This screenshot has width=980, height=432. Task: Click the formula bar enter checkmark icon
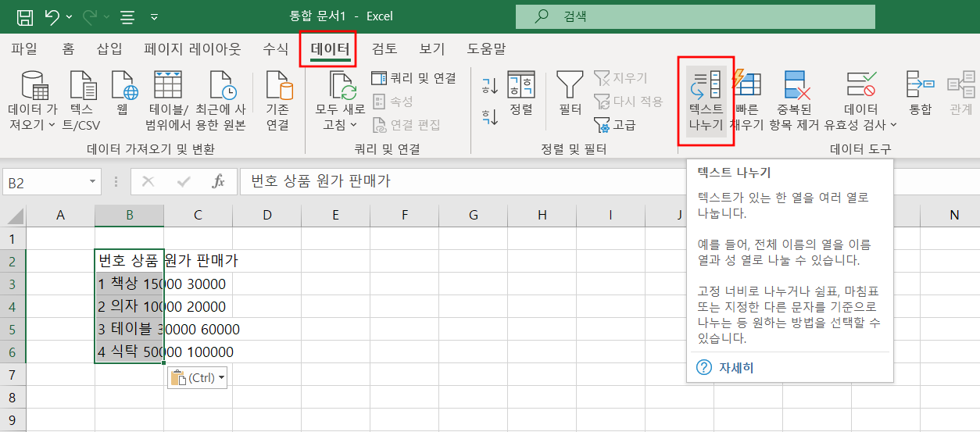point(184,182)
